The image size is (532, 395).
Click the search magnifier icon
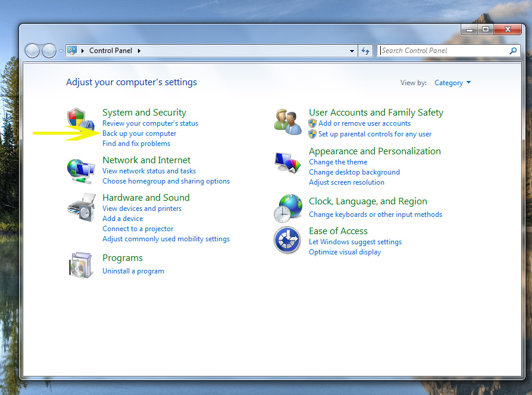click(513, 51)
